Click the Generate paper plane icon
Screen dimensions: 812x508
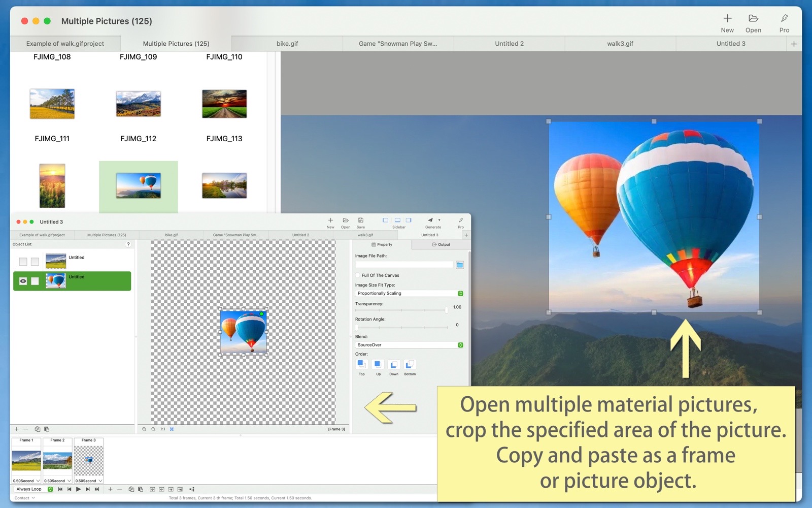[x=430, y=220]
